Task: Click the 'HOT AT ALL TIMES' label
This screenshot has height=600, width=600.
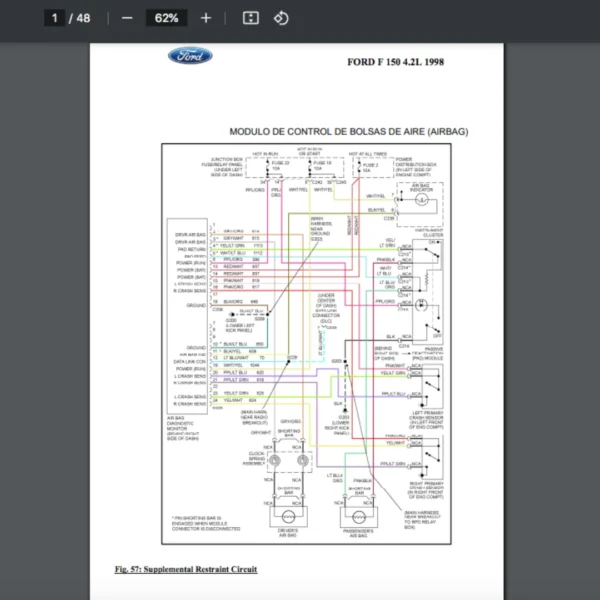Action: click(x=368, y=154)
